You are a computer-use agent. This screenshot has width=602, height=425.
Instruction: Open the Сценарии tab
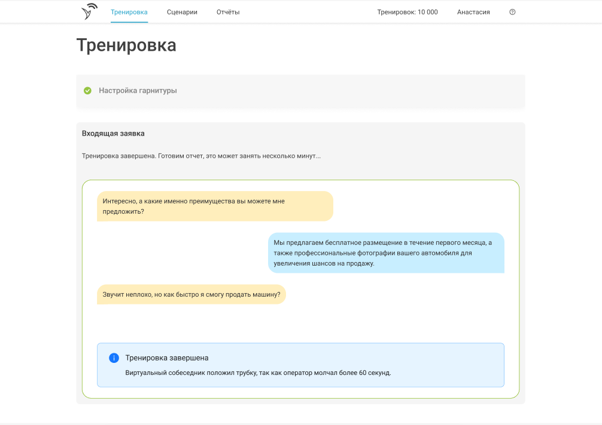(x=182, y=12)
